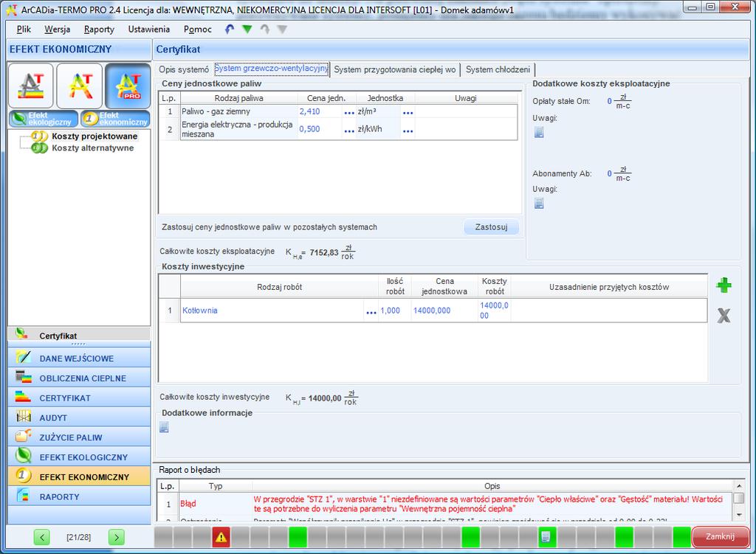Viewport: 756px width, 554px height.
Task: Open price picker for Energia elektryczna row
Action: pyautogui.click(x=349, y=130)
